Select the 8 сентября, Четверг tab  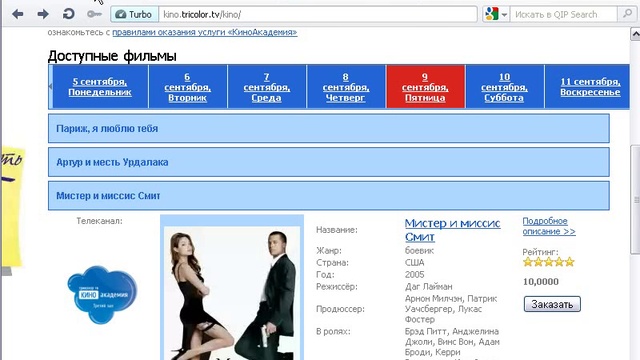346,87
